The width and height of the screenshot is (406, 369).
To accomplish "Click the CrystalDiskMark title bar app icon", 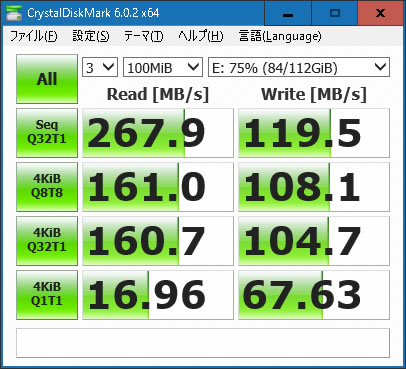I will [x=14, y=13].
